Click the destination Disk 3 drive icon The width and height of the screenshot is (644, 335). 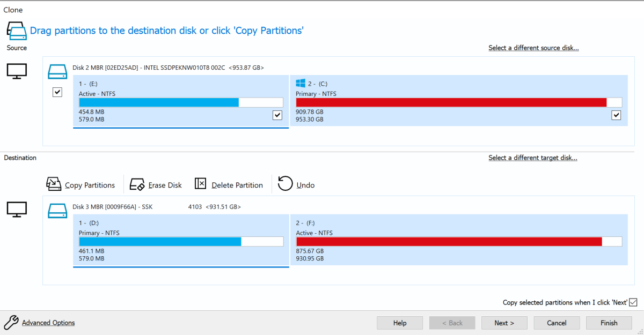point(57,210)
